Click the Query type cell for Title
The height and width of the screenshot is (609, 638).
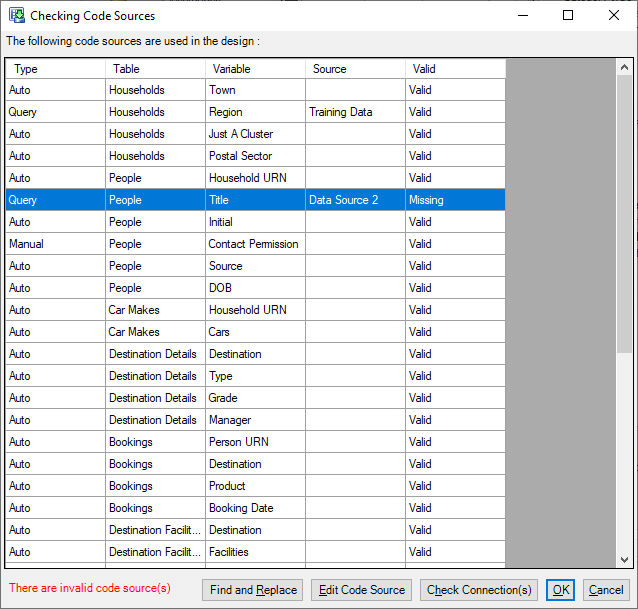[55, 200]
